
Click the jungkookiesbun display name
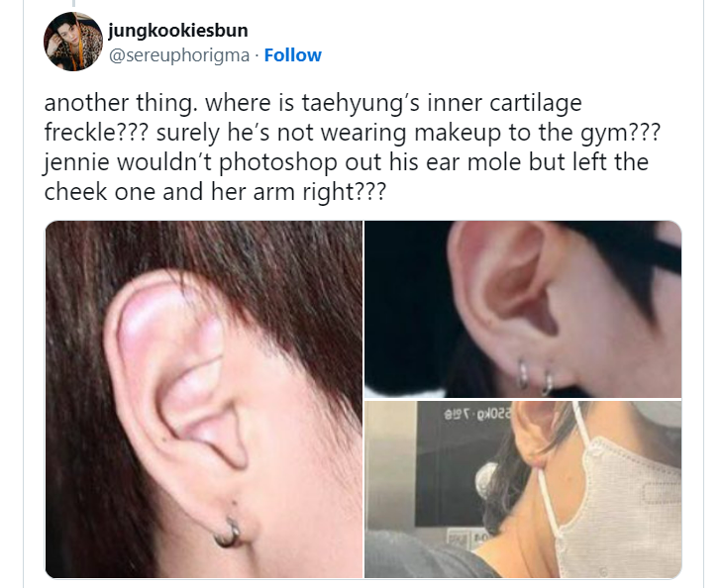coord(178,31)
